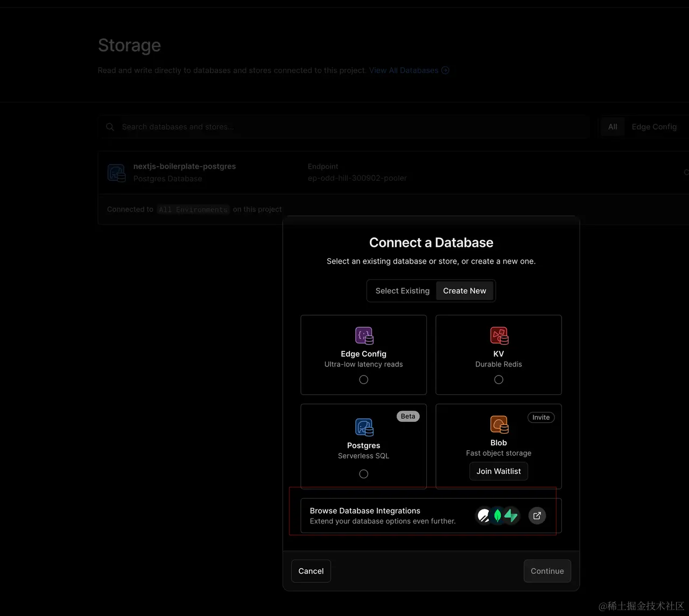Click the MongoDB leaf integration icon
Viewport: 689px width, 616px height.
point(498,516)
